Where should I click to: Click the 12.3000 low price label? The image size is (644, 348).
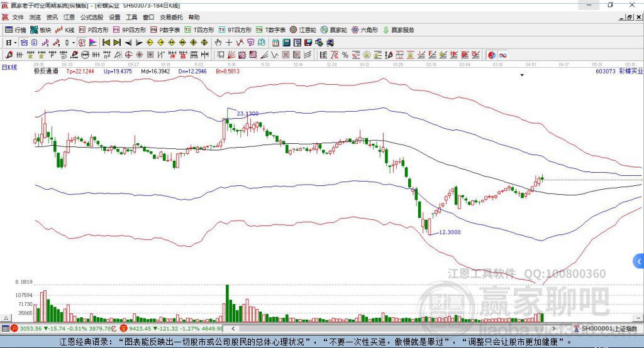tap(450, 232)
